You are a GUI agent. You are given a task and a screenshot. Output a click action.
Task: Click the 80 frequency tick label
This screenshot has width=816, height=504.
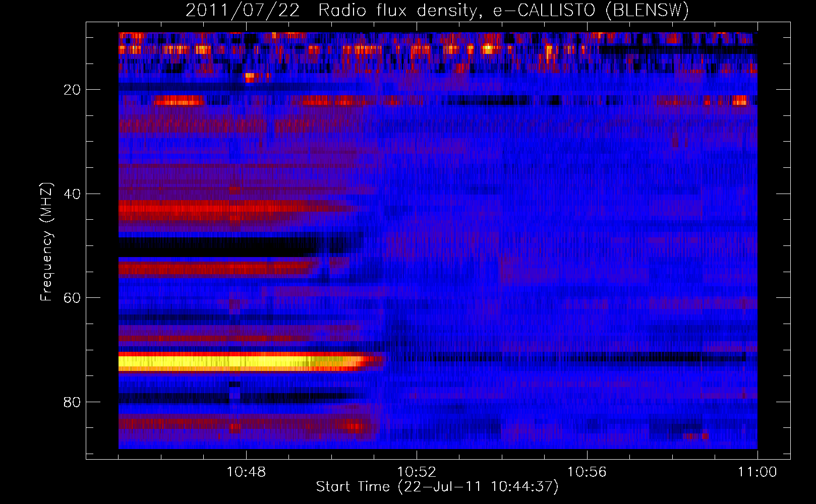tap(73, 402)
